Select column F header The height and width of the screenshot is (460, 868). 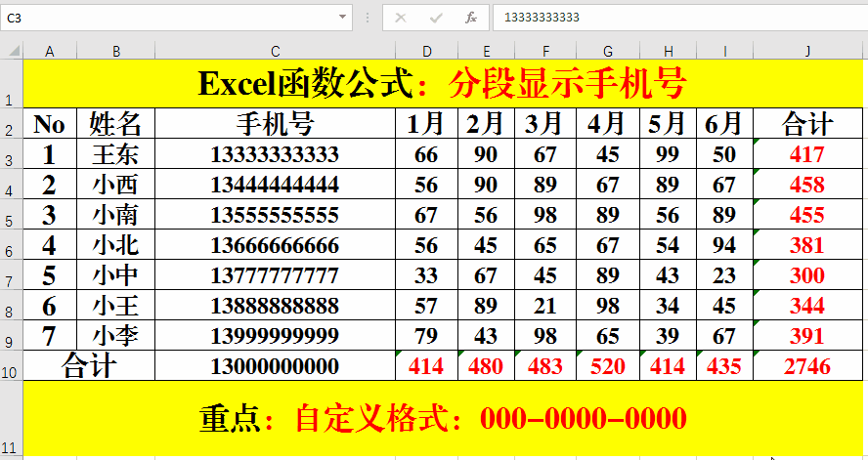pyautogui.click(x=545, y=52)
